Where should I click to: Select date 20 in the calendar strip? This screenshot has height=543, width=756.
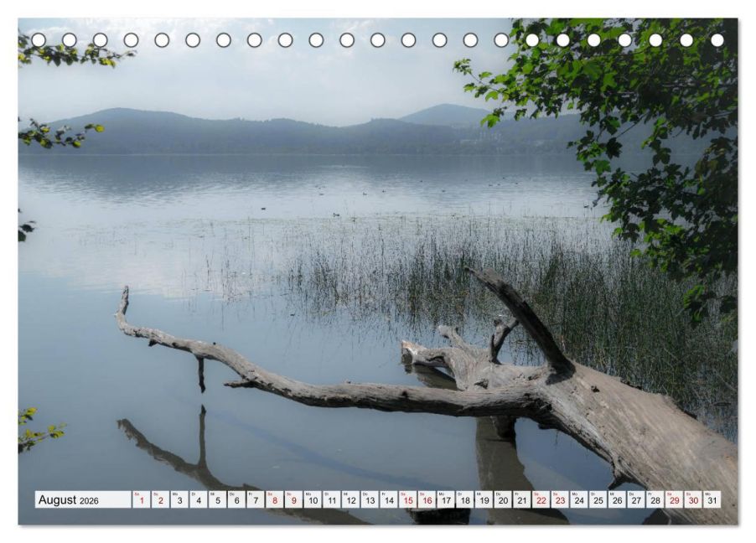[x=503, y=500]
